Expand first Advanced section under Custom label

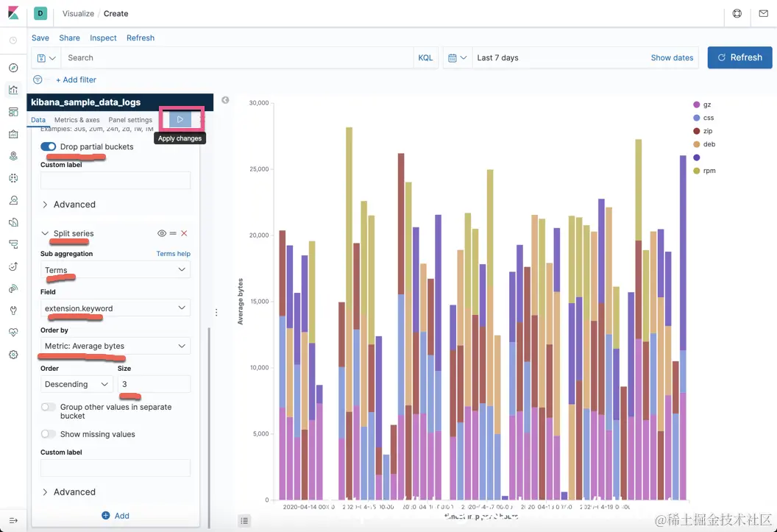pos(68,205)
